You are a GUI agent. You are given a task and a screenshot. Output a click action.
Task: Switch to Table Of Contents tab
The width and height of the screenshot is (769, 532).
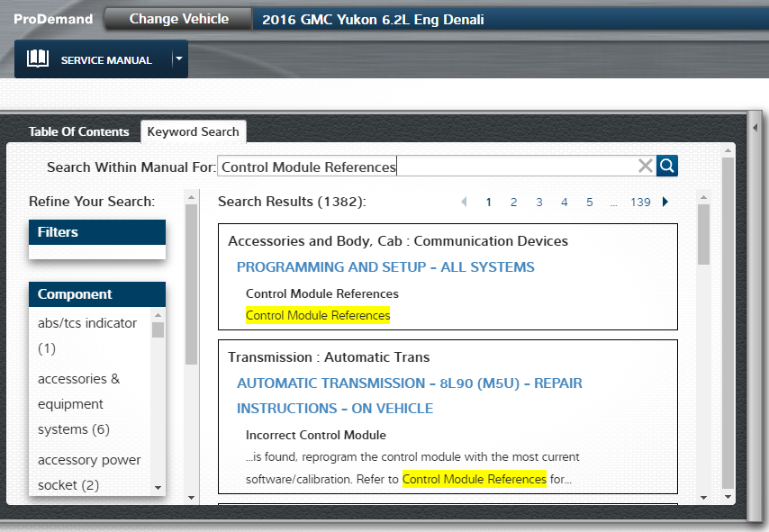pyautogui.click(x=78, y=131)
